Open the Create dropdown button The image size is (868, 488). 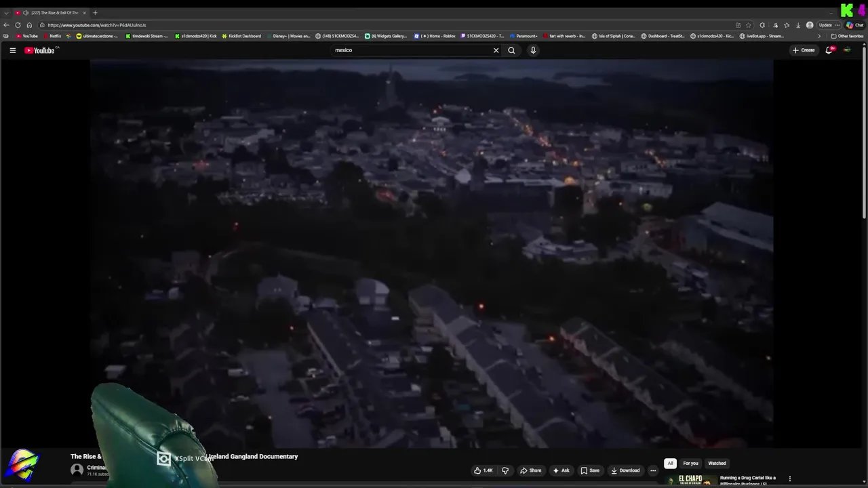[804, 50]
